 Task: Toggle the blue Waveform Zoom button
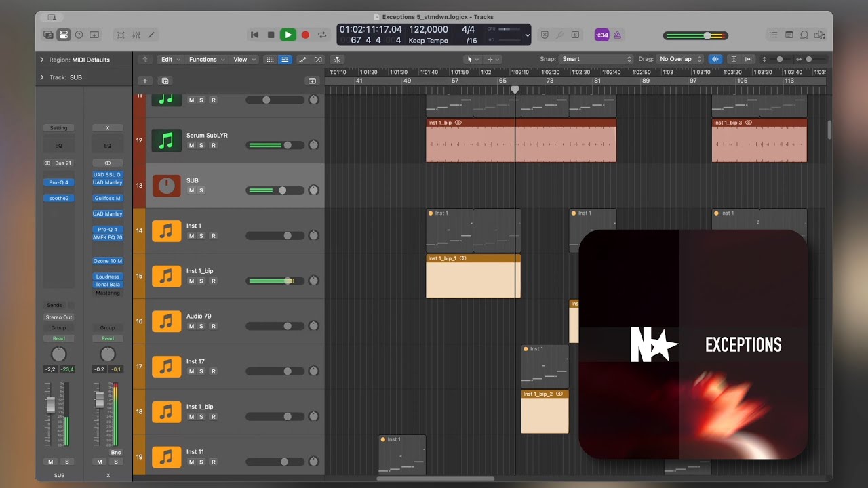[x=716, y=59]
